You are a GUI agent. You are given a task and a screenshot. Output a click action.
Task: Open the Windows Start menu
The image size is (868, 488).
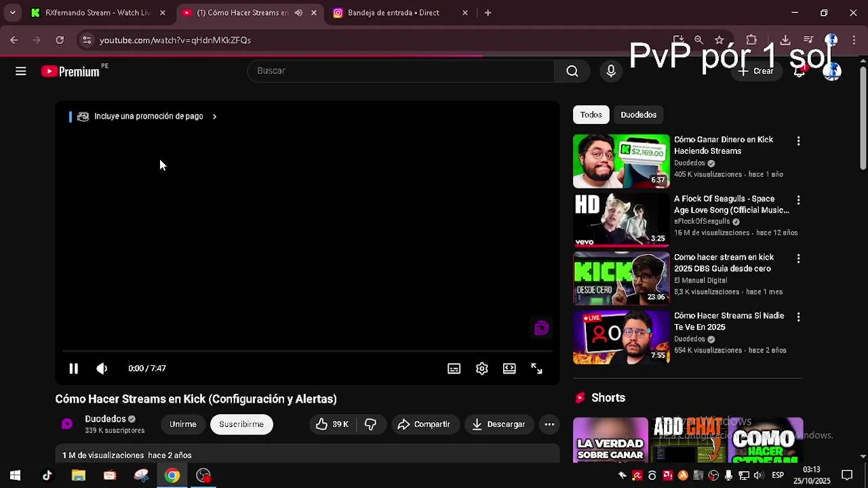click(x=15, y=476)
